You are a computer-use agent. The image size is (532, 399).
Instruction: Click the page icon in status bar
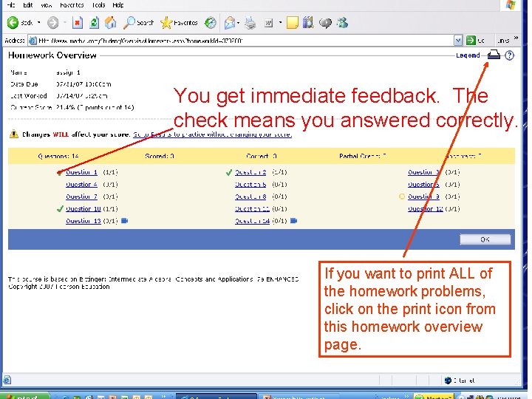pos(7,380)
